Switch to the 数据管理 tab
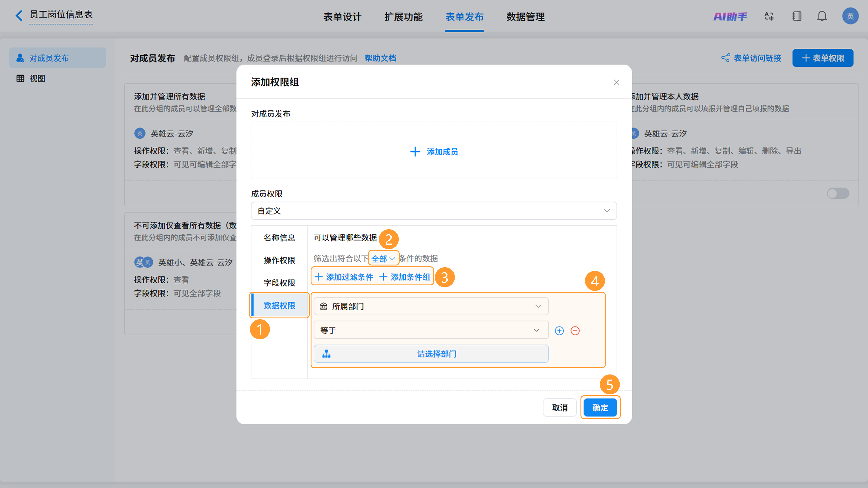Image resolution: width=868 pixels, height=488 pixels. tap(525, 17)
